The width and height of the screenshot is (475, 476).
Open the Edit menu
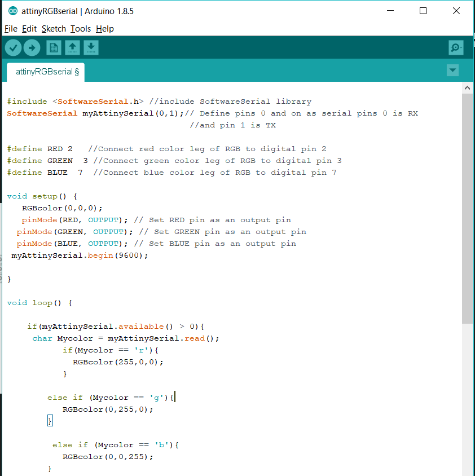coord(29,29)
